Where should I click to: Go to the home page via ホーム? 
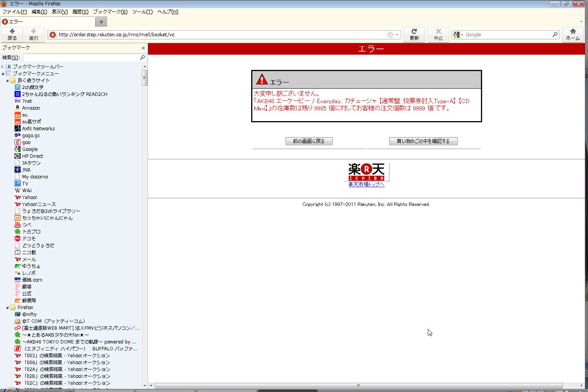pos(573,34)
